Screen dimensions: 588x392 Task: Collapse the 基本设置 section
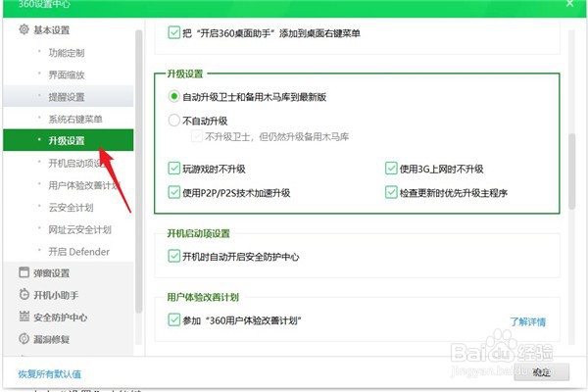click(x=52, y=30)
